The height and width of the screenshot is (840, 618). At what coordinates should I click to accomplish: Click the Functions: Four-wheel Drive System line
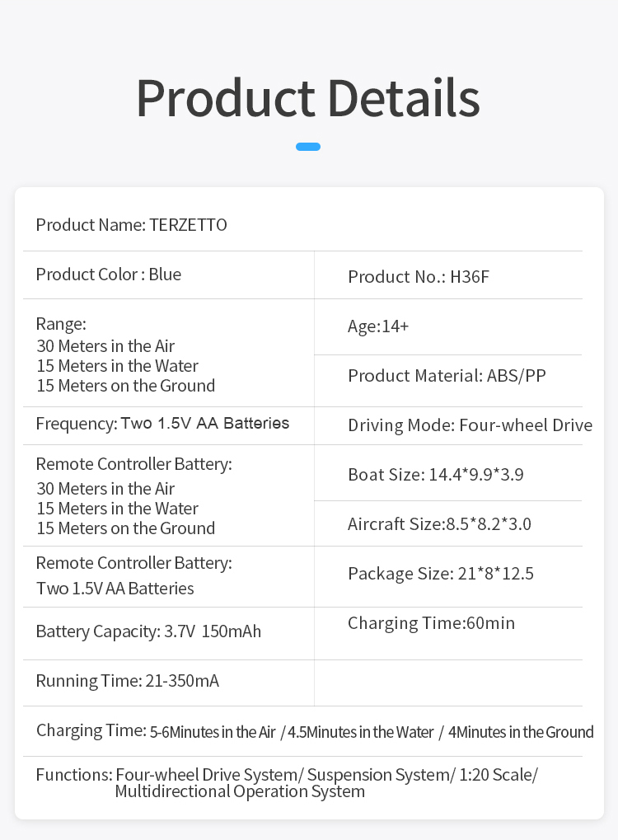pos(287,775)
